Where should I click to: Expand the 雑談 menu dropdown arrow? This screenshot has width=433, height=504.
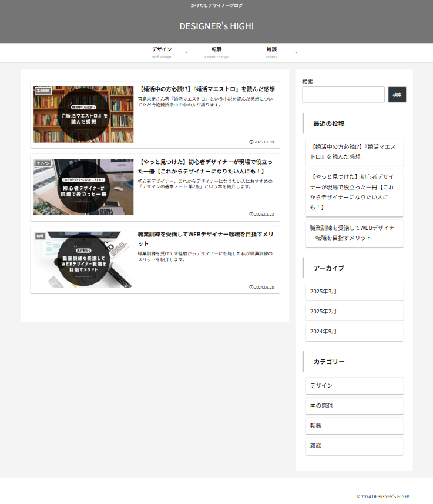pos(296,52)
